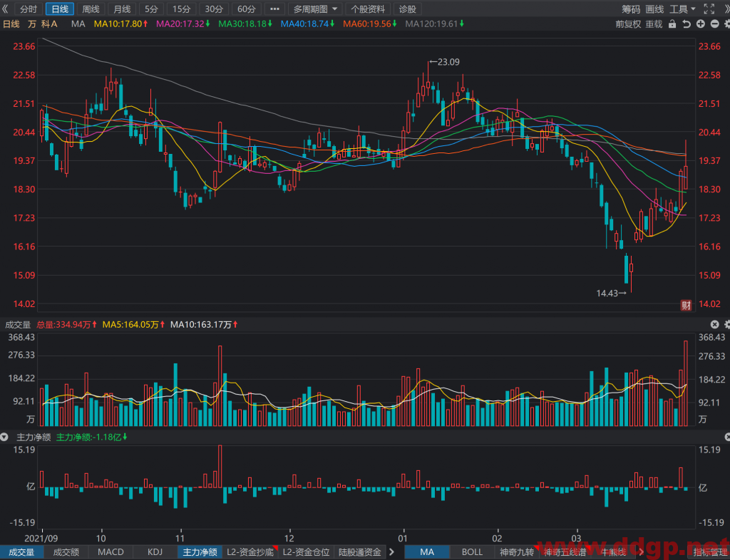Toggle fullscreen chart with expand arrows icon
The image size is (730, 560).
pyautogui.click(x=709, y=9)
